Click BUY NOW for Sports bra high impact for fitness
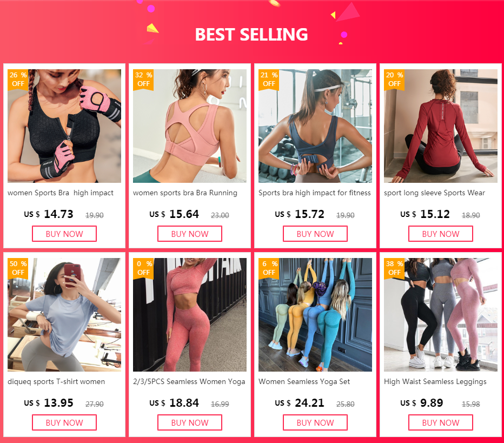The width and height of the screenshot is (504, 443). (x=315, y=234)
